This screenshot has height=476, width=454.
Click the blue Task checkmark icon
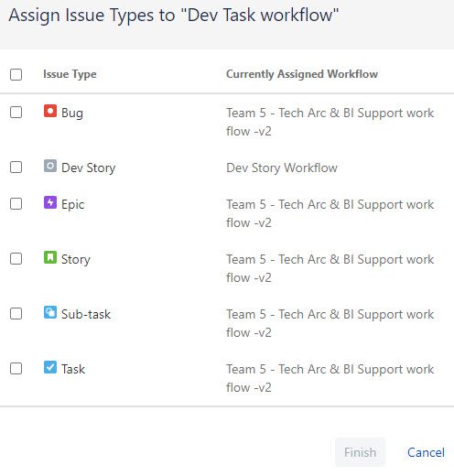tap(50, 367)
